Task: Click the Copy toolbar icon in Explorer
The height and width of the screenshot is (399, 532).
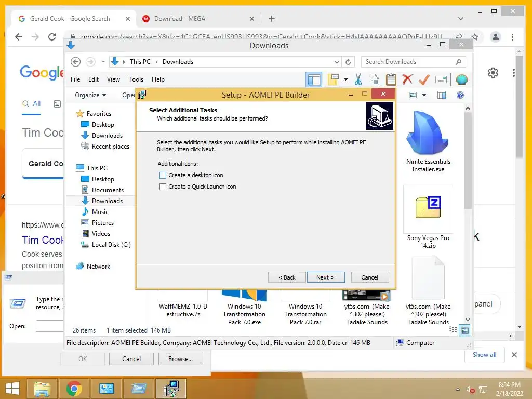Action: 374,79
